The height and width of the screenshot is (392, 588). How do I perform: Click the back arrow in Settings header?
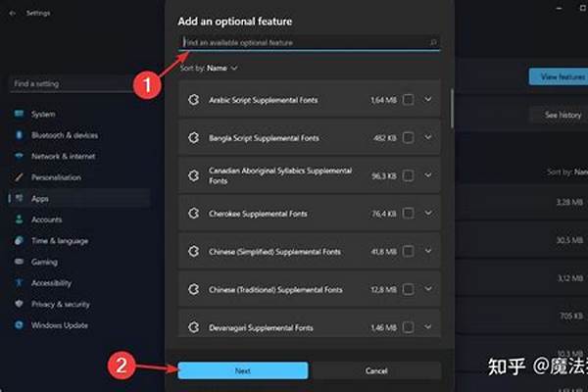[x=12, y=14]
